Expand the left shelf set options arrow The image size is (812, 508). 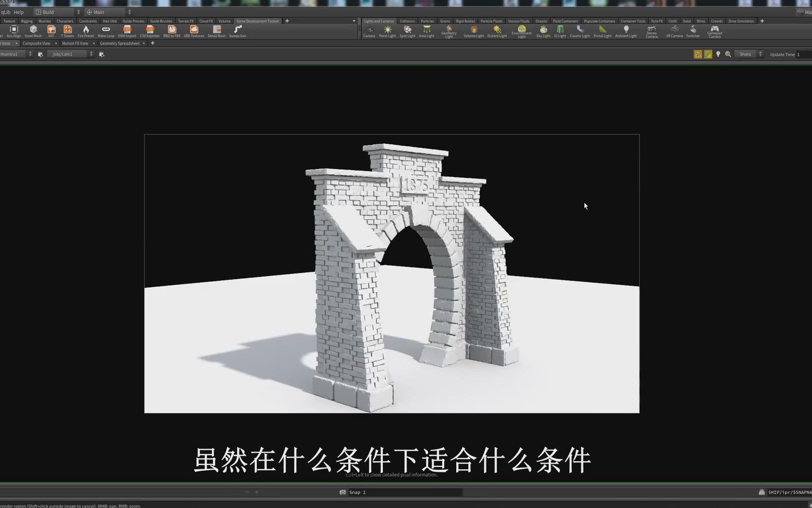[x=354, y=21]
